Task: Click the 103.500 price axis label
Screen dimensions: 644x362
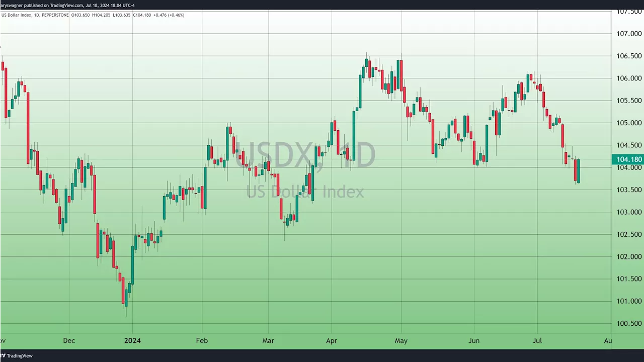Action: 629,190
